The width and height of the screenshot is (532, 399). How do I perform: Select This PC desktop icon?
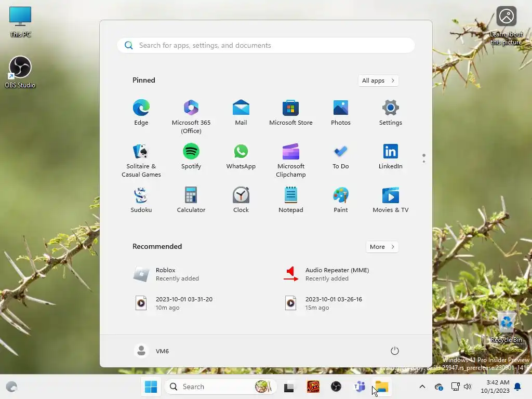[20, 22]
